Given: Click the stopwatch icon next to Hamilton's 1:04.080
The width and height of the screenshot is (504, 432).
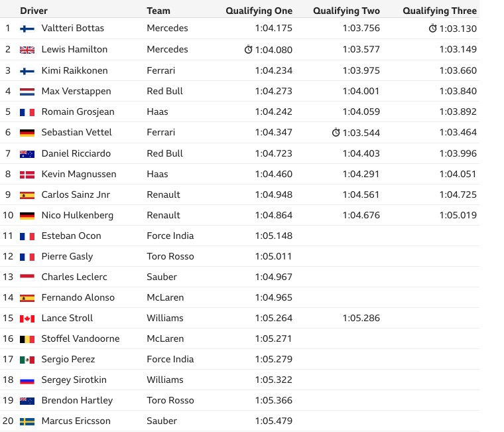Looking at the screenshot, I should [248, 50].
